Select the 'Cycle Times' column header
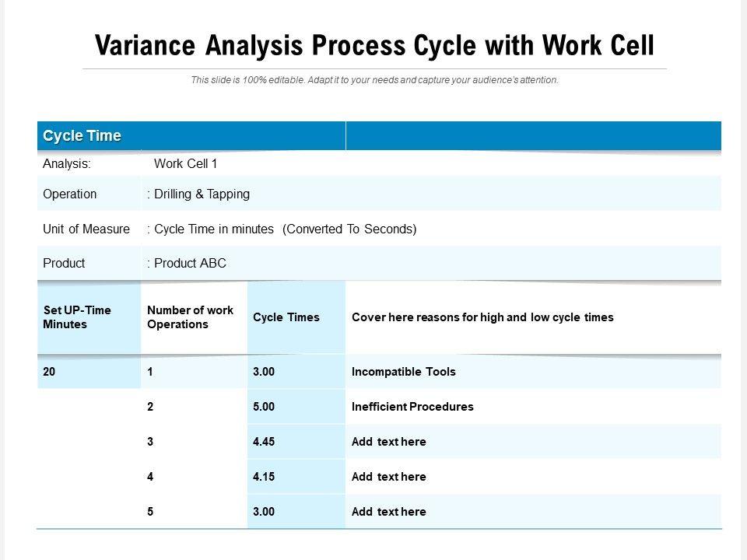 [286, 317]
